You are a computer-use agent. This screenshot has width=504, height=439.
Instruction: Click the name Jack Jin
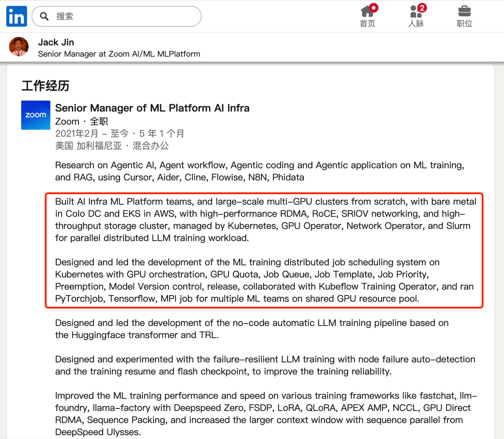56,42
